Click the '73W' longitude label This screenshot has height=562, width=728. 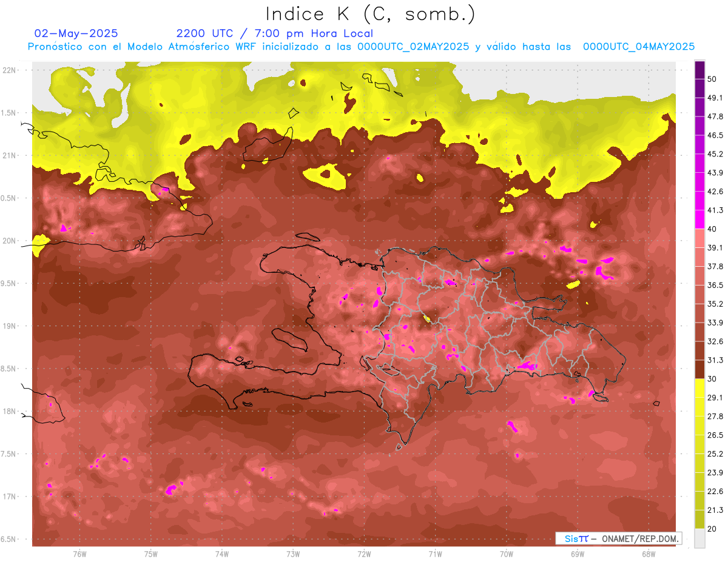click(x=293, y=554)
